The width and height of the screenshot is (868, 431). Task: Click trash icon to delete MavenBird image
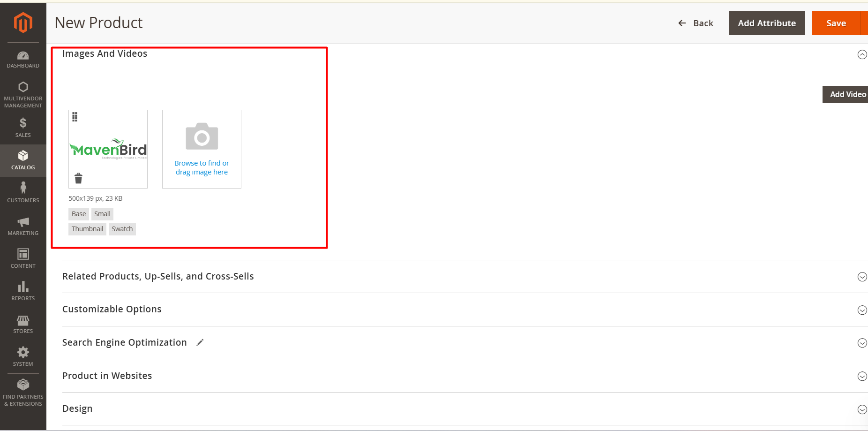tap(78, 178)
